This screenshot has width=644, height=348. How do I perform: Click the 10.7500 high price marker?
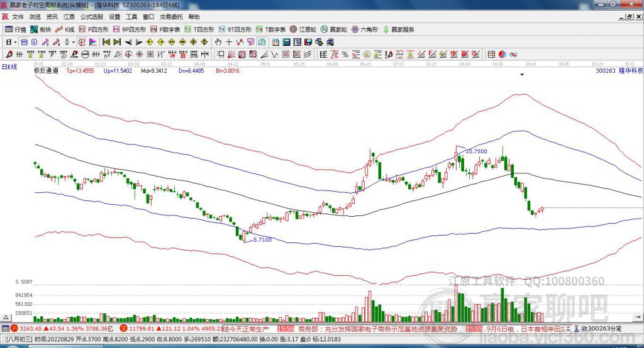476,151
